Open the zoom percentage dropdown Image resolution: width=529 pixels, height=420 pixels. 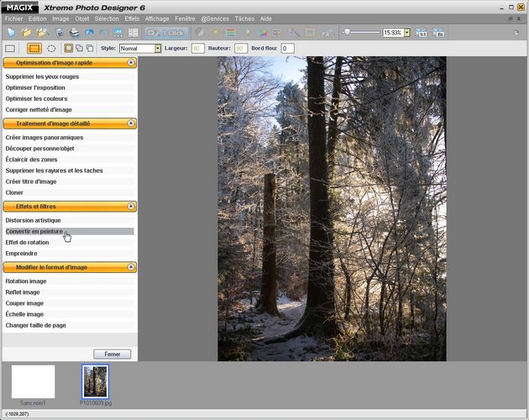tap(407, 33)
